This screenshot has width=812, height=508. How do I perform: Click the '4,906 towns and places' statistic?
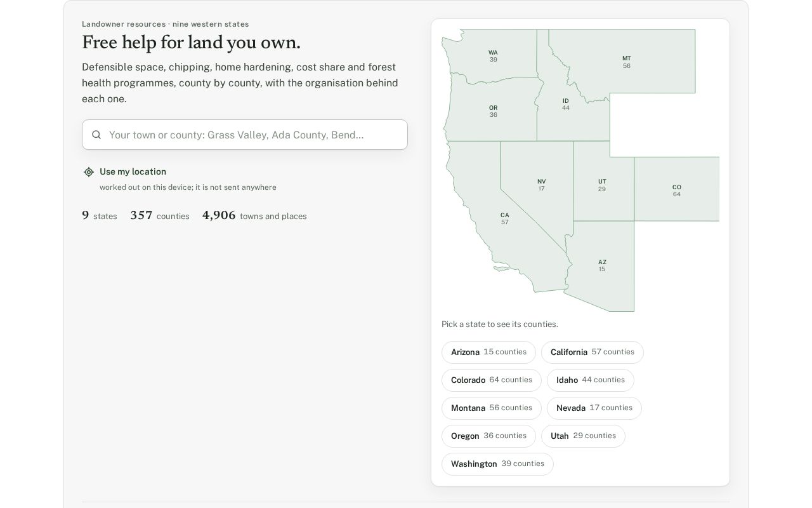(x=254, y=216)
